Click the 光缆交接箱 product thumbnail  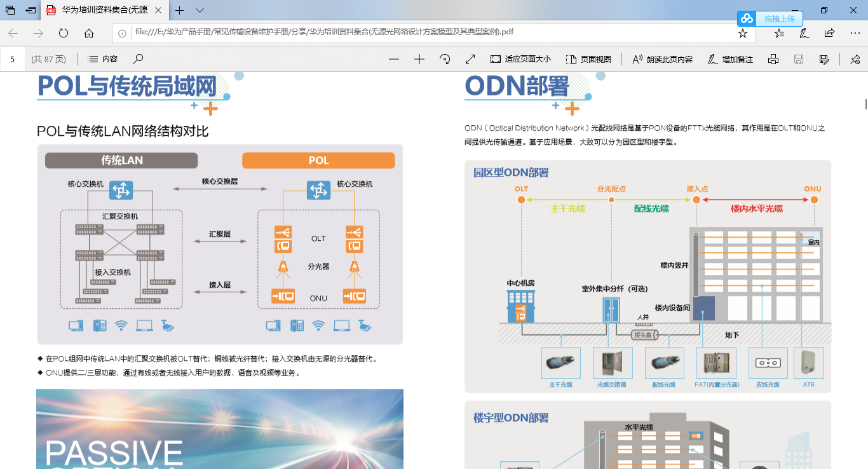pos(613,364)
